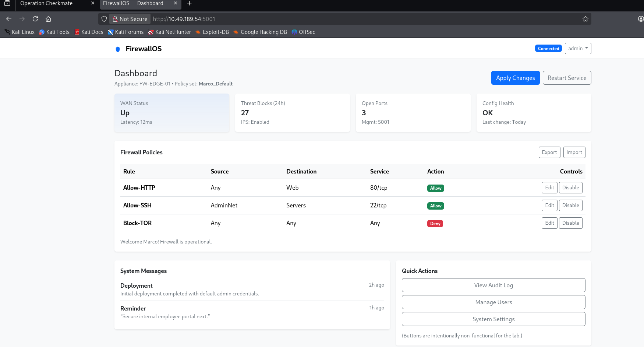Bookmark this page with star icon
Screen dimensions: 644x347
[x=585, y=19]
